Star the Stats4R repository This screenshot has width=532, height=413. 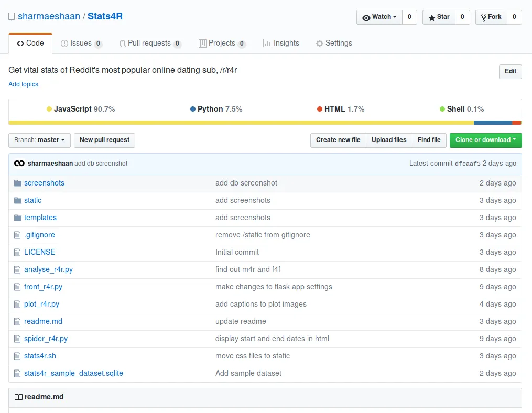439,17
